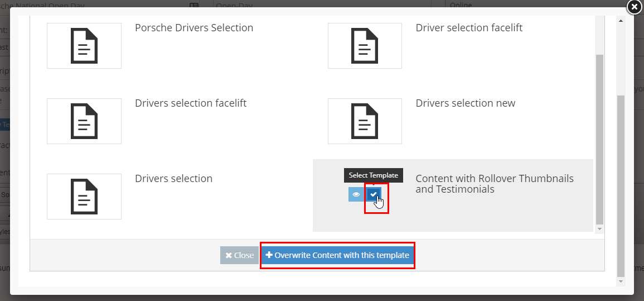This screenshot has width=644, height=301.
Task: Click the outer dialog scrollbar thumb
Action: 621,184
